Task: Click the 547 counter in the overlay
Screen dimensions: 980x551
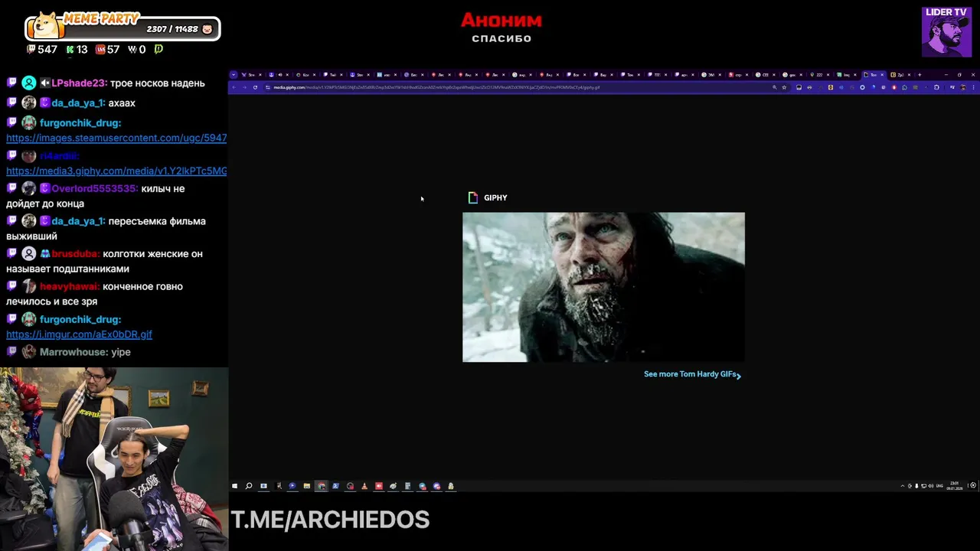Action: coord(47,49)
